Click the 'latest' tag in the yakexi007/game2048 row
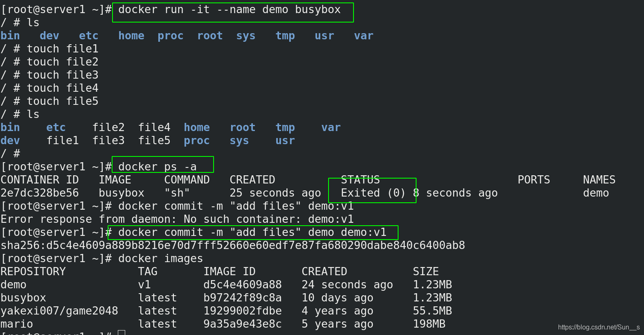 coord(158,311)
